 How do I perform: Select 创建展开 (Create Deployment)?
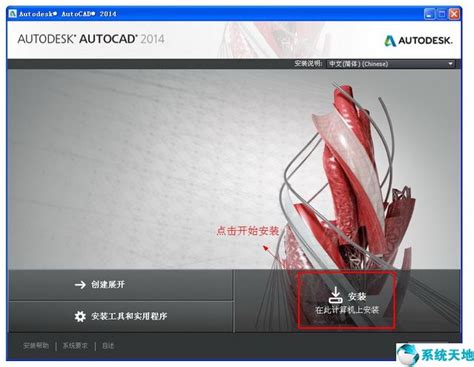click(x=120, y=285)
